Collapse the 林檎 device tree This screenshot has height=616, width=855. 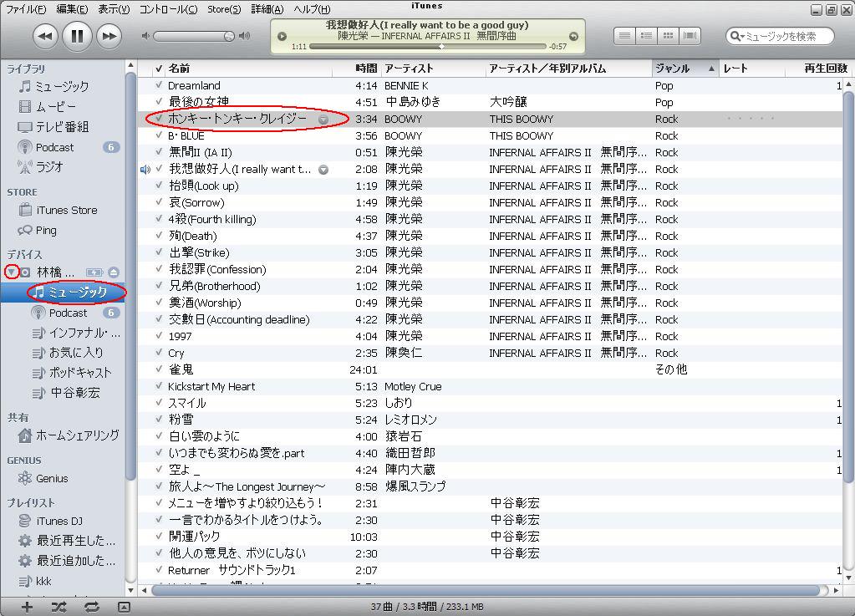pyautogui.click(x=12, y=272)
